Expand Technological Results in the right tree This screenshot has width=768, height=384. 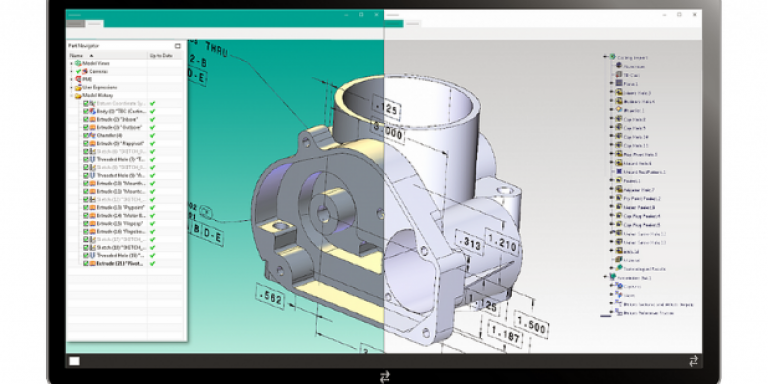point(611,268)
